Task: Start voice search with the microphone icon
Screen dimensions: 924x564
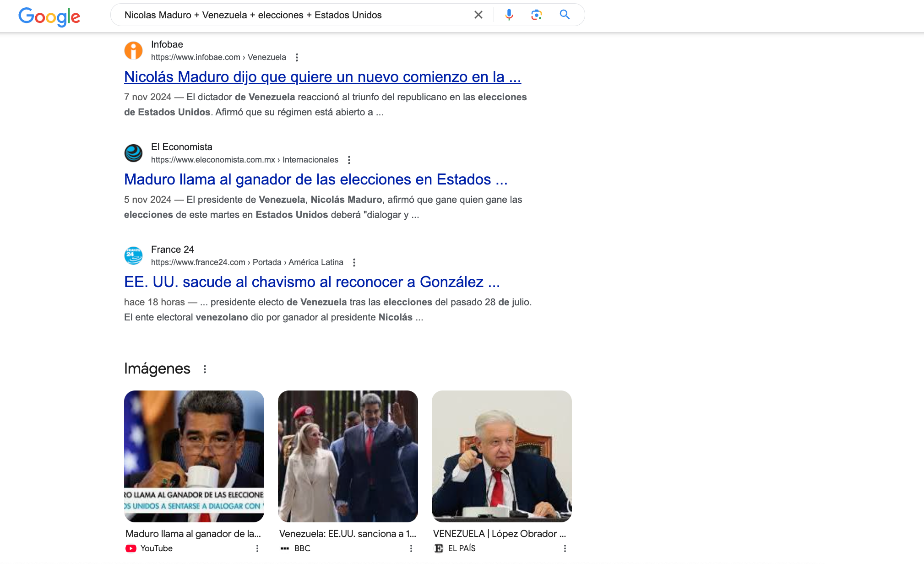Action: point(509,15)
